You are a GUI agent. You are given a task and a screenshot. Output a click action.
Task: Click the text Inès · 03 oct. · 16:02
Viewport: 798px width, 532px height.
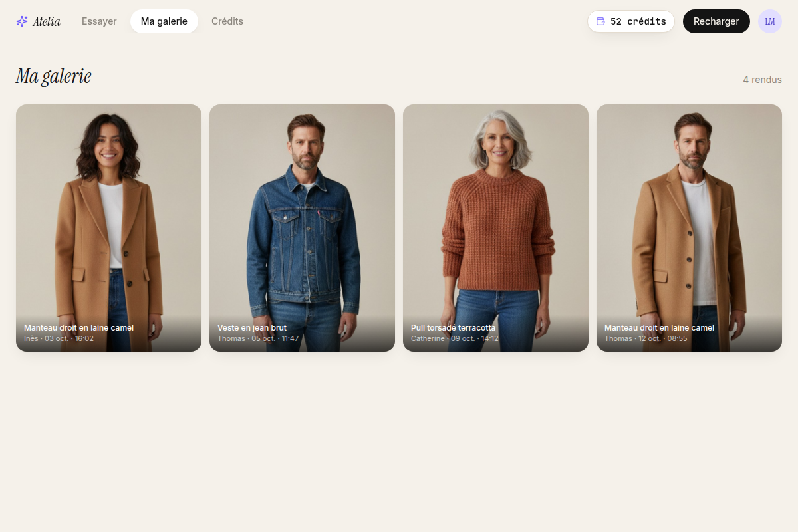coord(59,338)
